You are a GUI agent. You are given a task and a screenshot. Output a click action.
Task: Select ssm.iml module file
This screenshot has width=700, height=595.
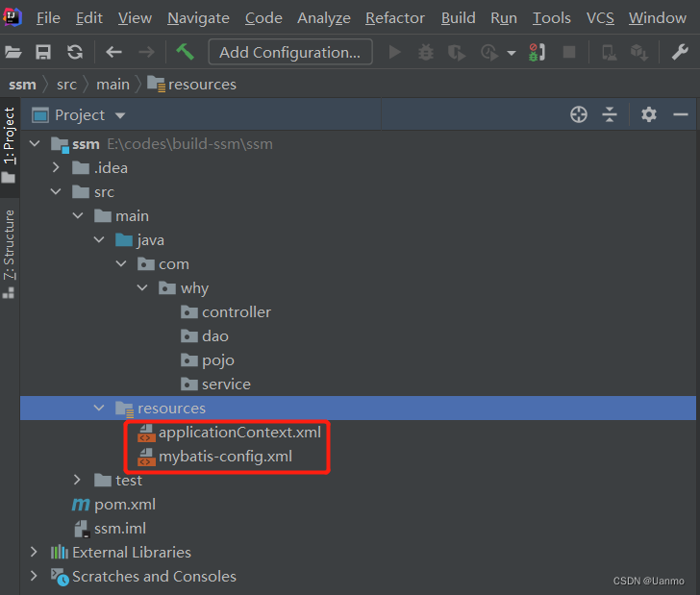click(x=110, y=529)
